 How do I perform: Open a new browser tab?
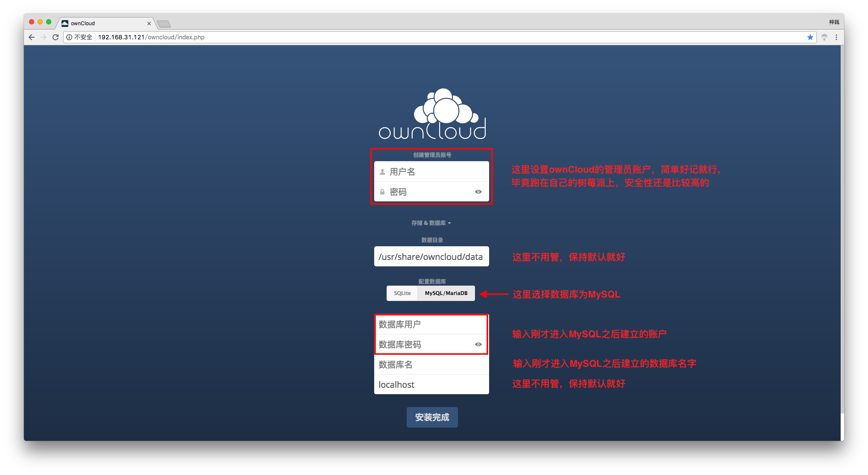pos(164,24)
